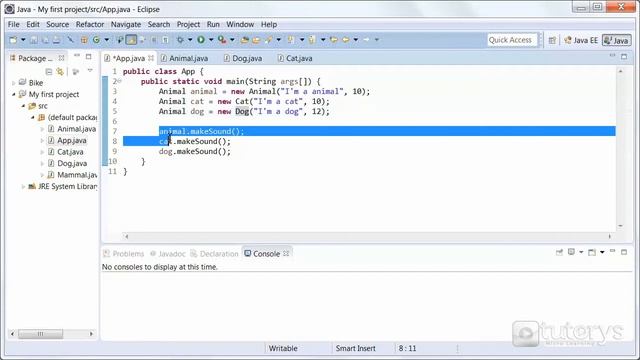The height and width of the screenshot is (360, 640).
Task: Open the Search menu
Action: 159,24
